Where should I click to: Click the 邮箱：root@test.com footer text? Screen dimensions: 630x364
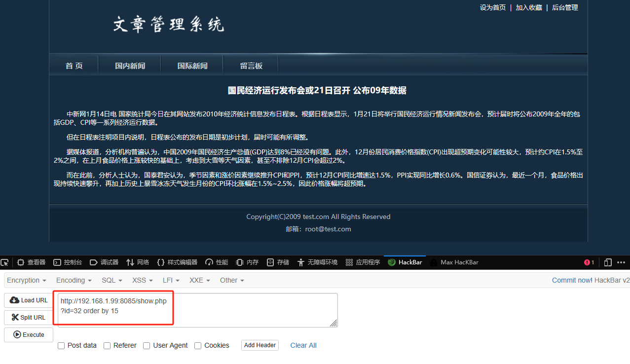318,229
